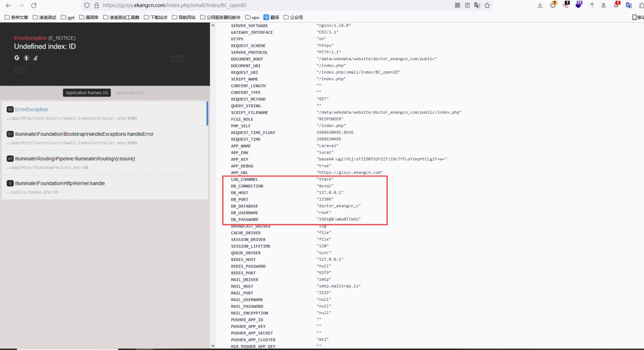The height and width of the screenshot is (350, 644).
Task: Open the vpn bookmark folder
Action: coord(252,17)
